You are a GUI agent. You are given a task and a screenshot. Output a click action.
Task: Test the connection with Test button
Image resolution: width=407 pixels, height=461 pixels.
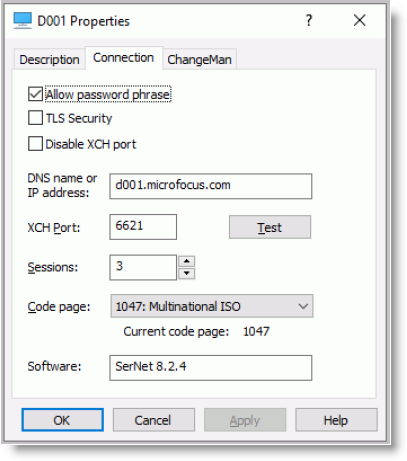(270, 227)
